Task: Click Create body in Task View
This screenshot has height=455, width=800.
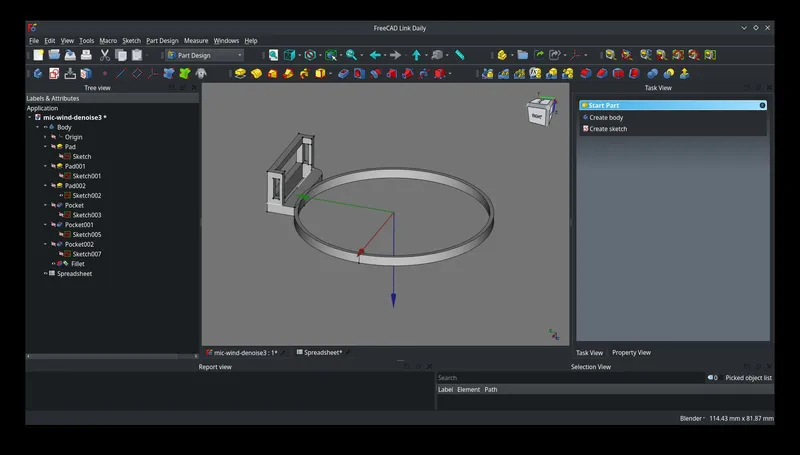Action: tap(606, 117)
